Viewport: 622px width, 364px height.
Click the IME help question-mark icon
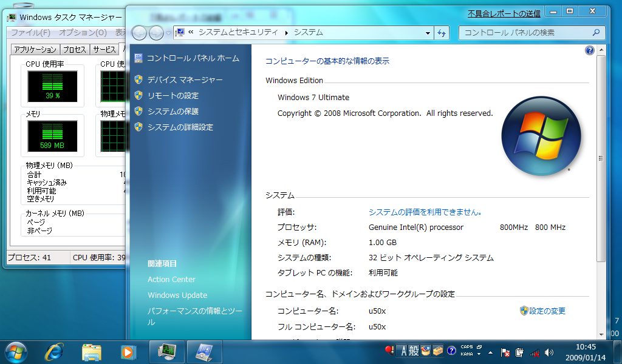[x=451, y=351]
